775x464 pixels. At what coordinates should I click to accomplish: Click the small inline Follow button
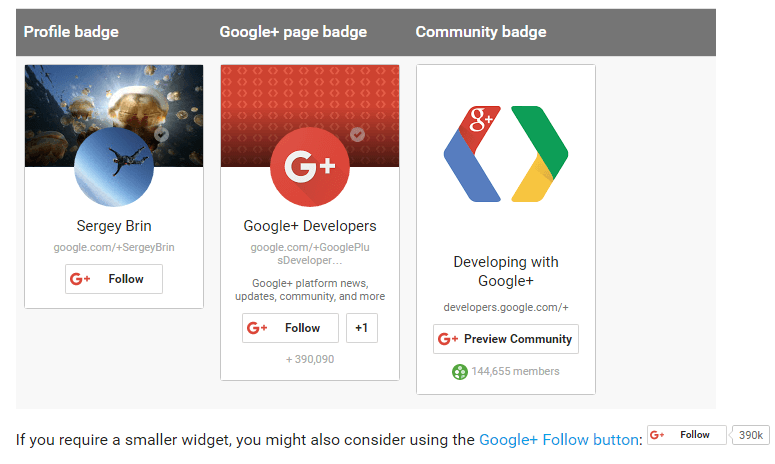click(x=687, y=435)
